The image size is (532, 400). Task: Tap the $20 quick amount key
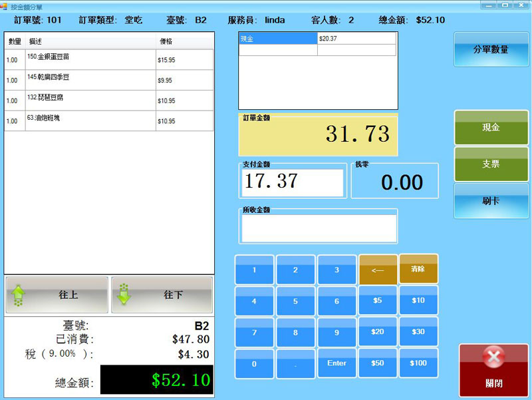(378, 331)
